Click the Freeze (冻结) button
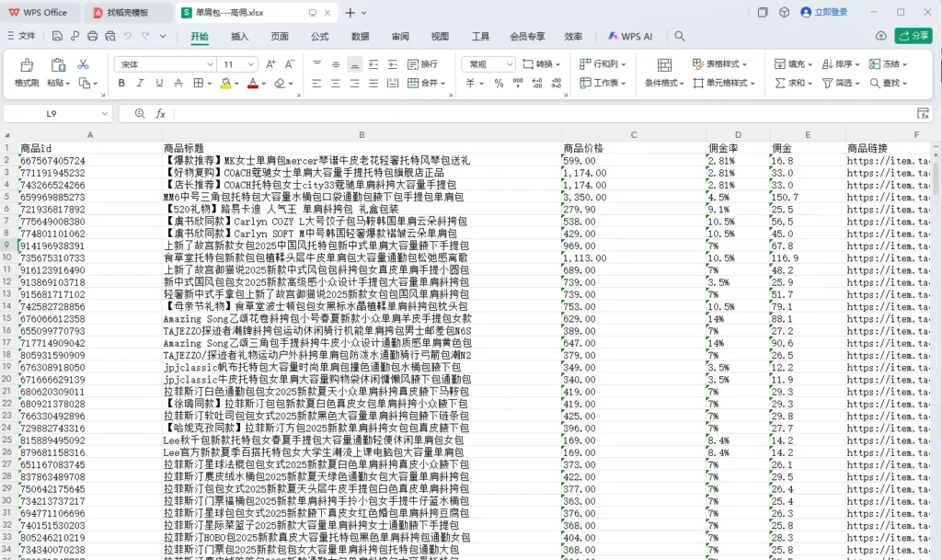Screen dimensions: 942x560 pyautogui.click(x=888, y=64)
